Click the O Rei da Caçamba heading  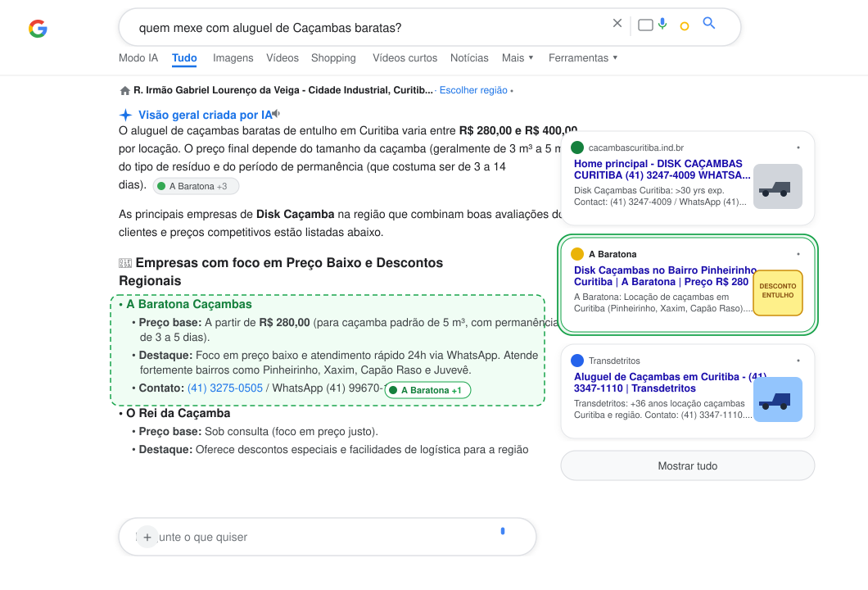click(x=179, y=413)
